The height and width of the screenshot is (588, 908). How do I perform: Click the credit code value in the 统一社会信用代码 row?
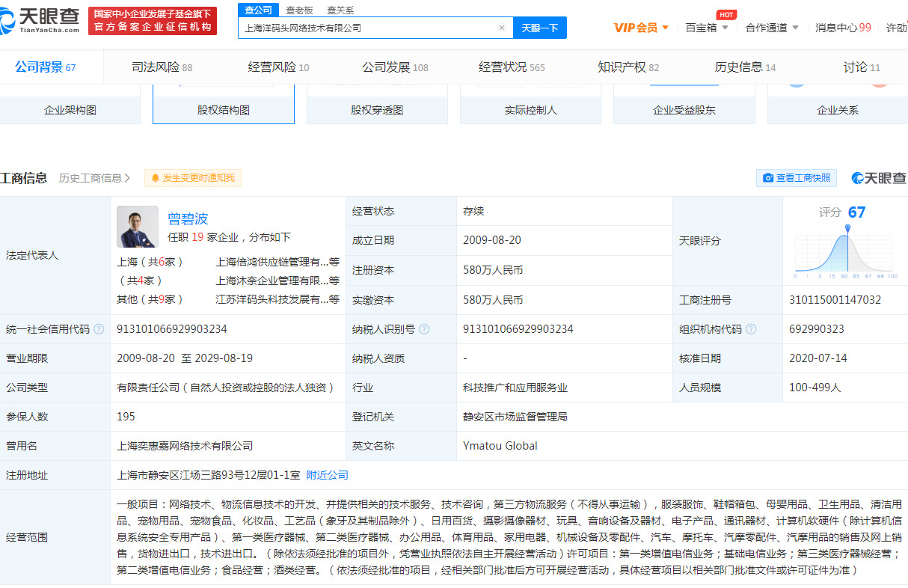click(172, 329)
